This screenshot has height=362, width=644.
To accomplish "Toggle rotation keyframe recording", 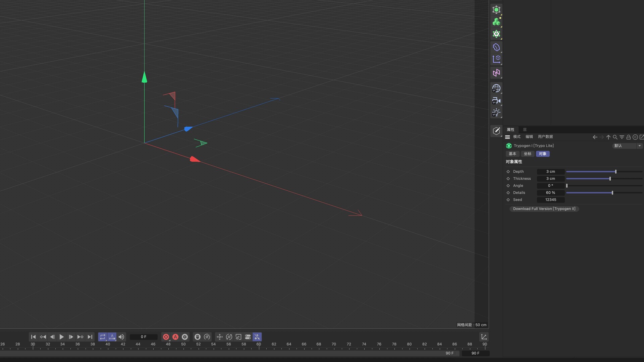I will 229,337.
